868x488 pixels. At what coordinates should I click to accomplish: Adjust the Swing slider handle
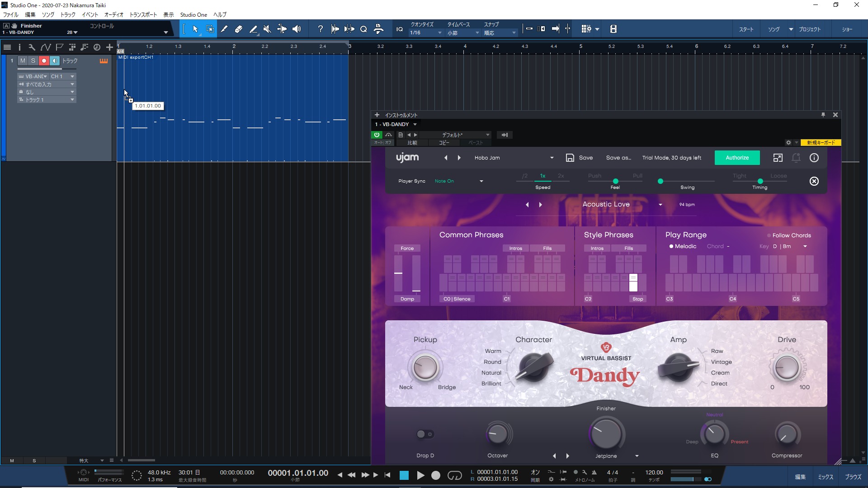pos(660,181)
